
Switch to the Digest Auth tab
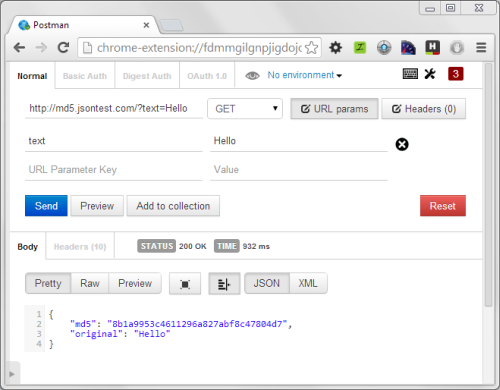click(147, 76)
